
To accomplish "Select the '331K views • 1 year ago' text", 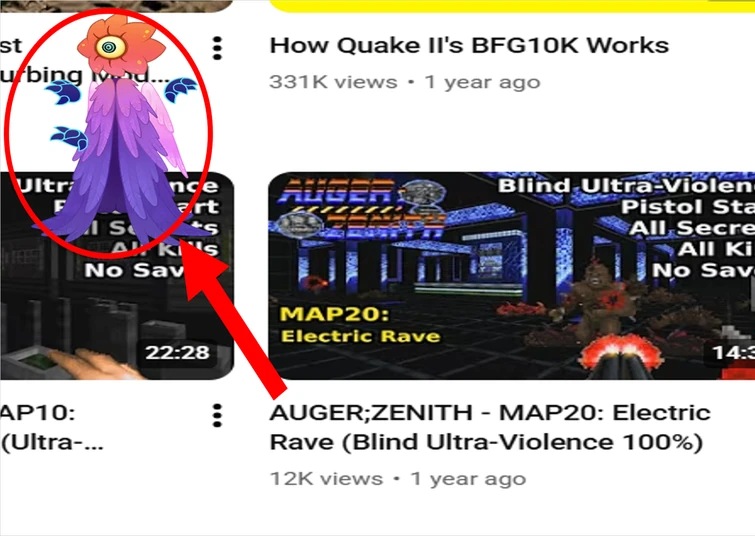I will (x=404, y=82).
